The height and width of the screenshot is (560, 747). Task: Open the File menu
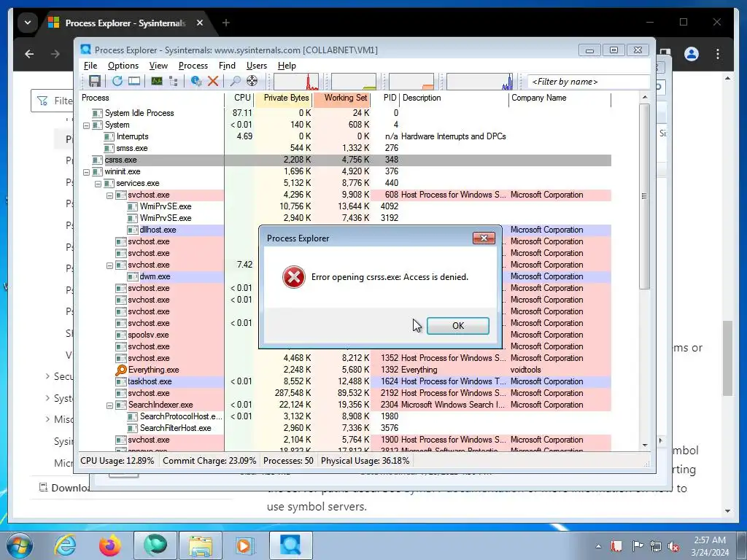90,66
